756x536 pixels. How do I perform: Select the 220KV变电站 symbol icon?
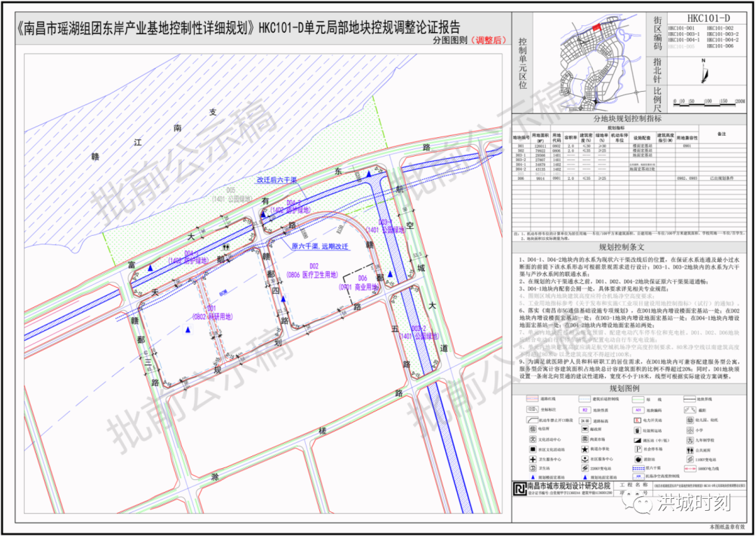585,467
